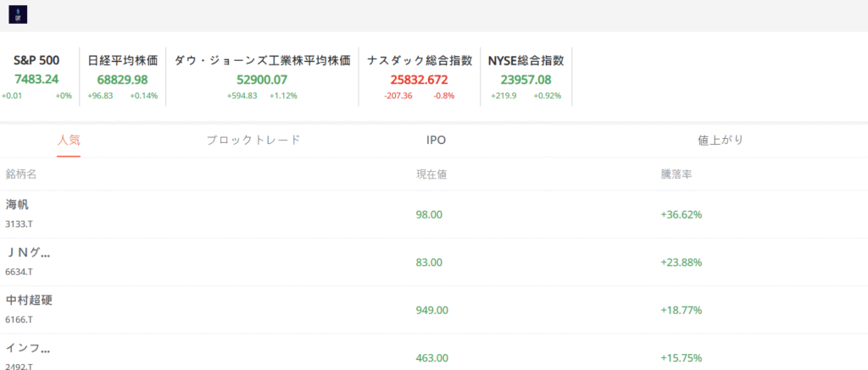The image size is (868, 370).
Task: Click the 949.00 price value
Action: coord(431,310)
